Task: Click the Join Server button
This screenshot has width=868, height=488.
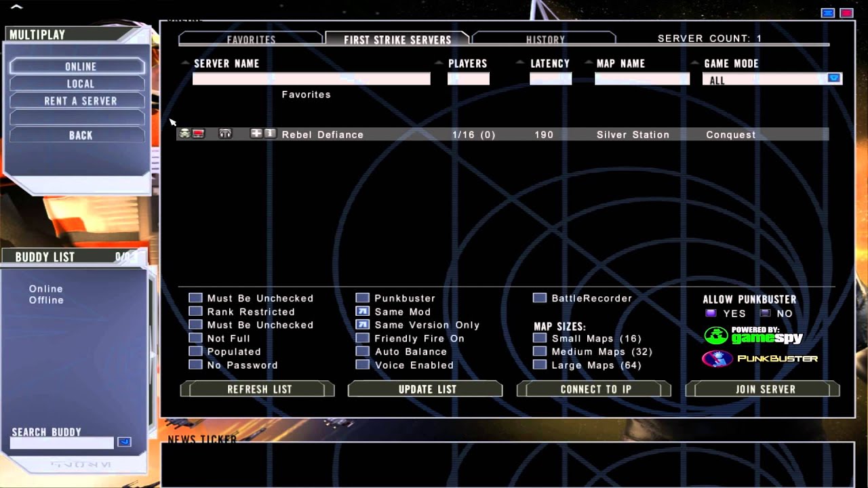Action: [x=764, y=389]
